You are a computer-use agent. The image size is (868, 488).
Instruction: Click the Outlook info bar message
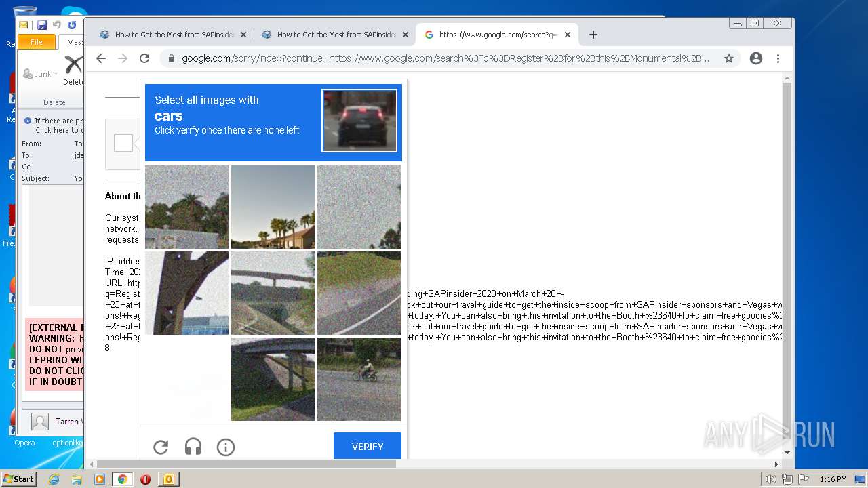click(x=54, y=125)
